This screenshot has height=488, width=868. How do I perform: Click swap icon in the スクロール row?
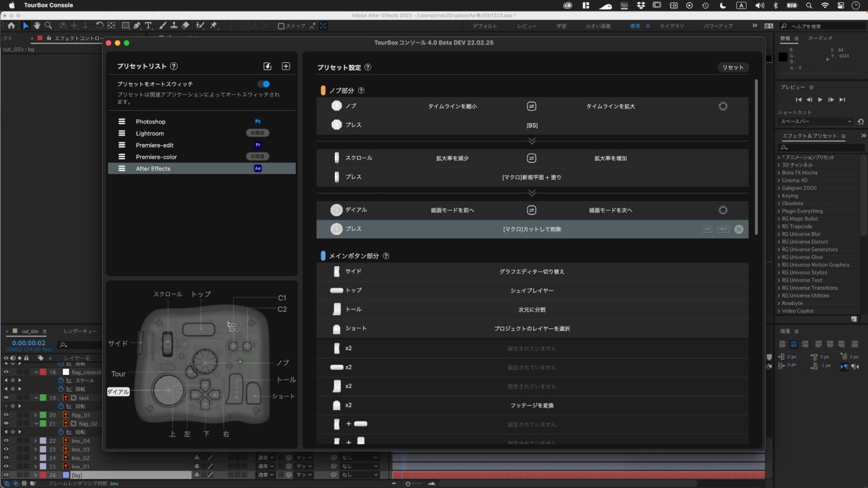point(531,158)
